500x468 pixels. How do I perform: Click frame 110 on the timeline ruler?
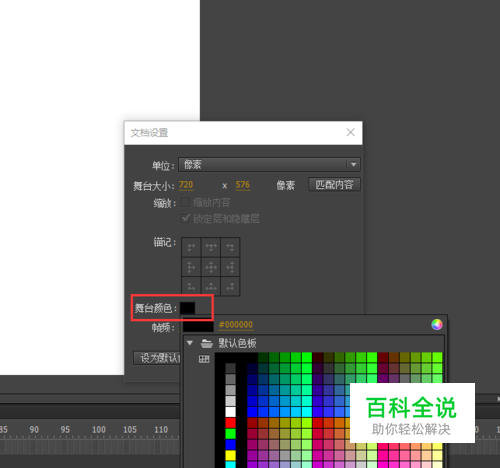click(x=161, y=429)
